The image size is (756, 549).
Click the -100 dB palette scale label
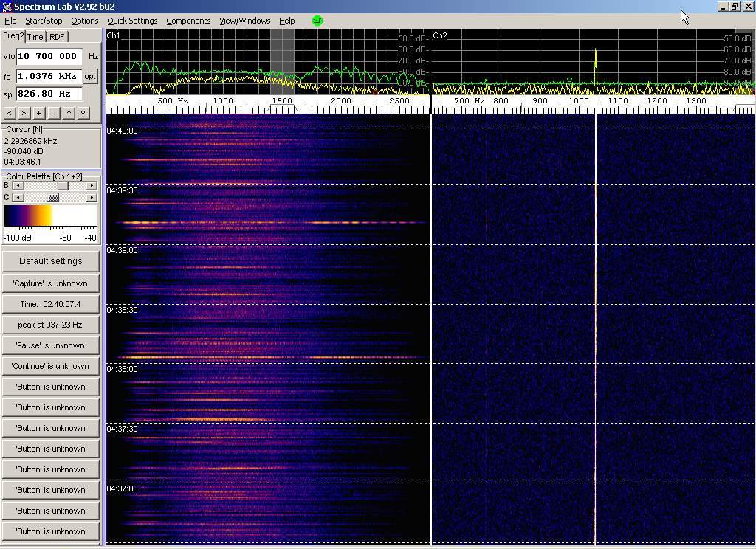click(x=18, y=238)
